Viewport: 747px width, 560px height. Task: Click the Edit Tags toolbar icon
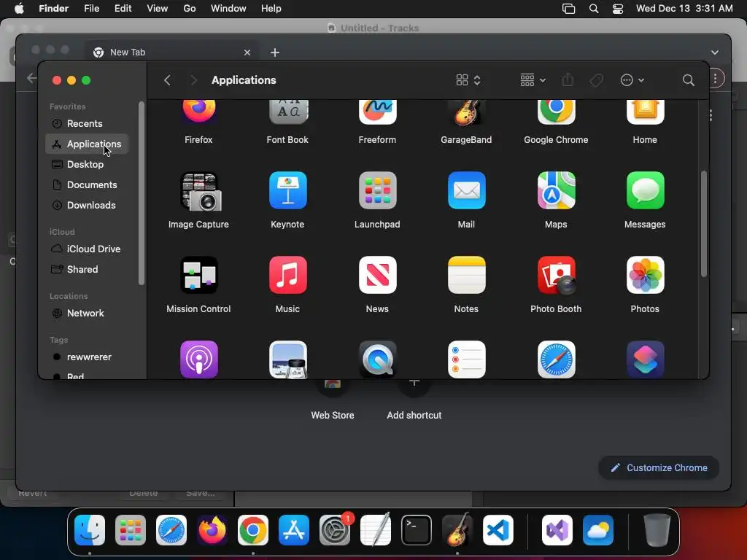tap(596, 80)
